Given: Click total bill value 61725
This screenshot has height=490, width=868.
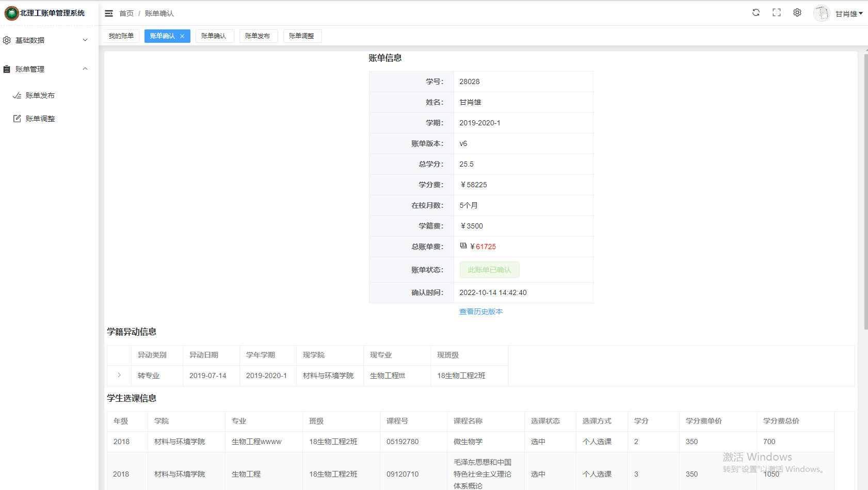Looking at the screenshot, I should pos(486,247).
